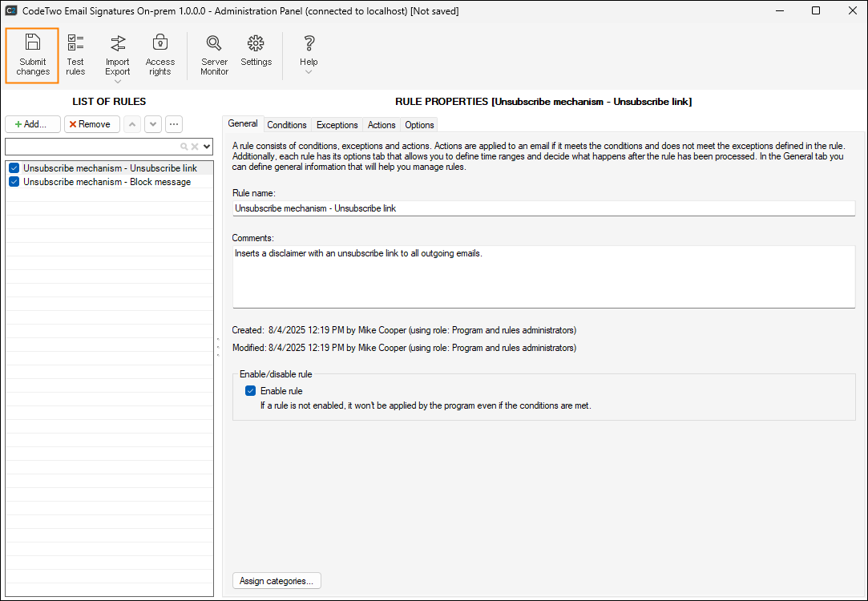Uncheck the Enable rule checkbox
Image resolution: width=868 pixels, height=601 pixels.
pos(251,391)
